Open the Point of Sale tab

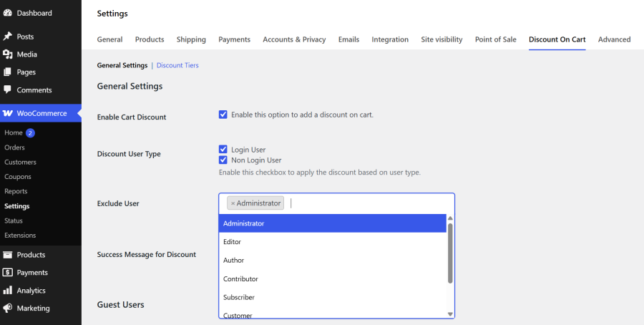pos(495,39)
